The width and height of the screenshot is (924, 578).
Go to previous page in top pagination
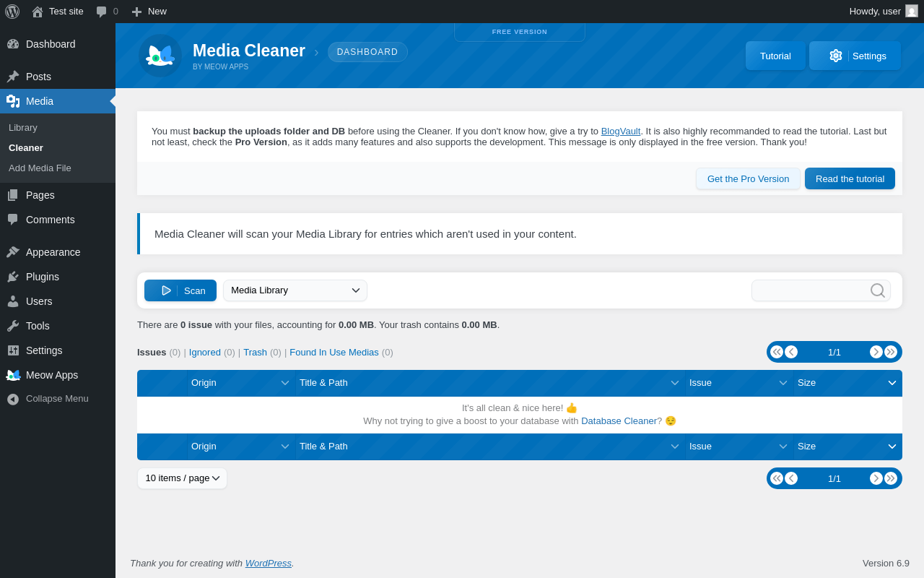(791, 352)
